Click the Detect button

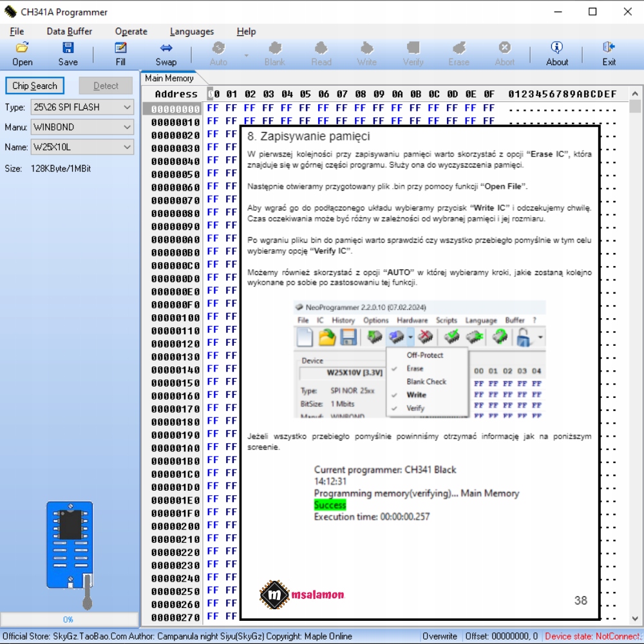106,86
